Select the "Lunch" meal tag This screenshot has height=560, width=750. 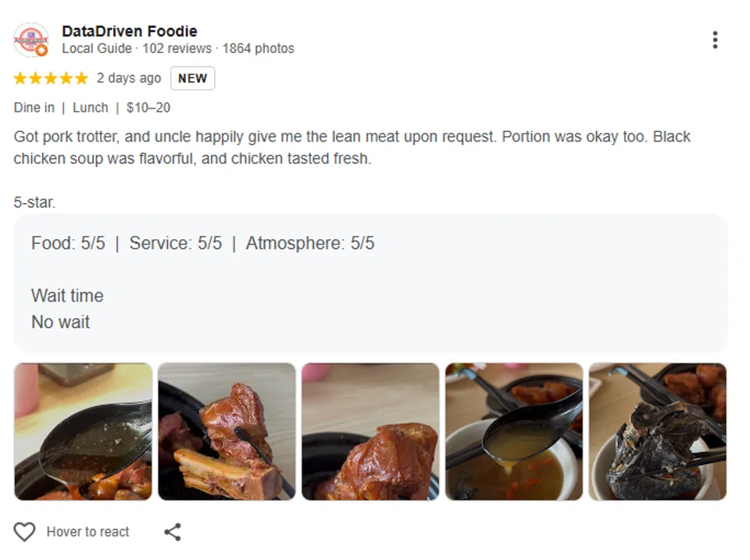[91, 108]
